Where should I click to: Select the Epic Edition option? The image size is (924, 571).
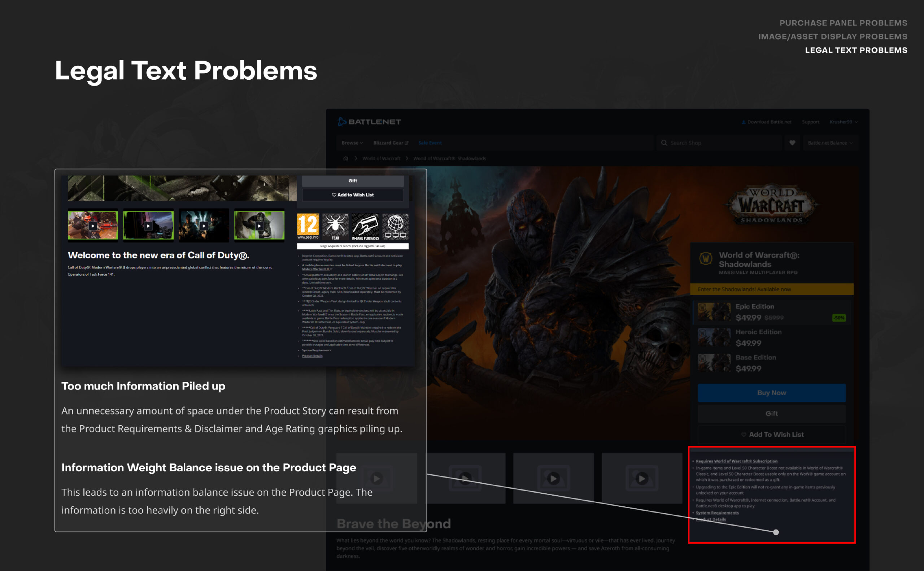click(771, 312)
